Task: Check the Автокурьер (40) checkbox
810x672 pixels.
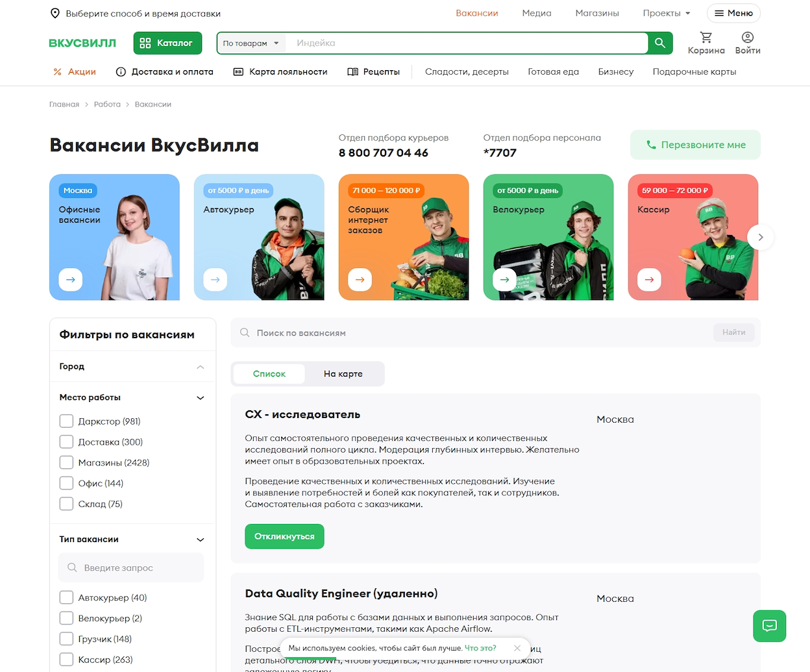Action: [66, 597]
